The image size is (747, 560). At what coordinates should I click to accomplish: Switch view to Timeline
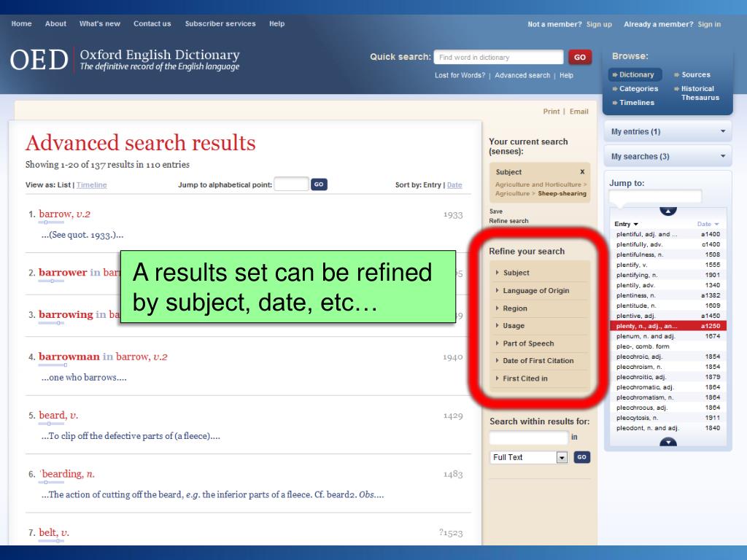point(91,184)
